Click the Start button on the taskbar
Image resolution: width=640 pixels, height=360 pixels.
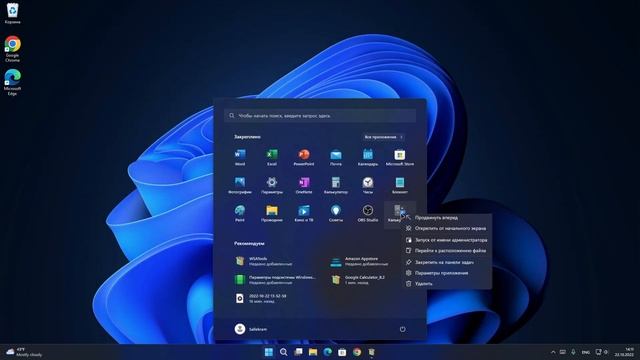(269, 352)
